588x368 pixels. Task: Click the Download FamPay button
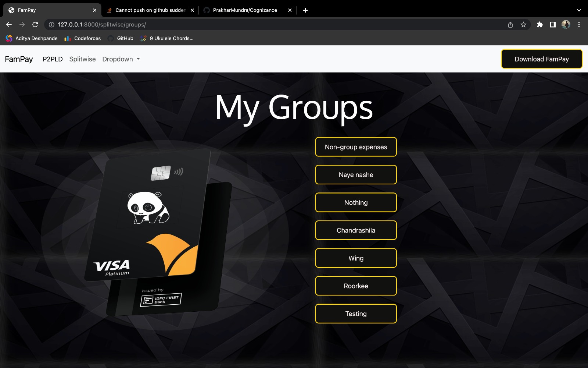542,59
